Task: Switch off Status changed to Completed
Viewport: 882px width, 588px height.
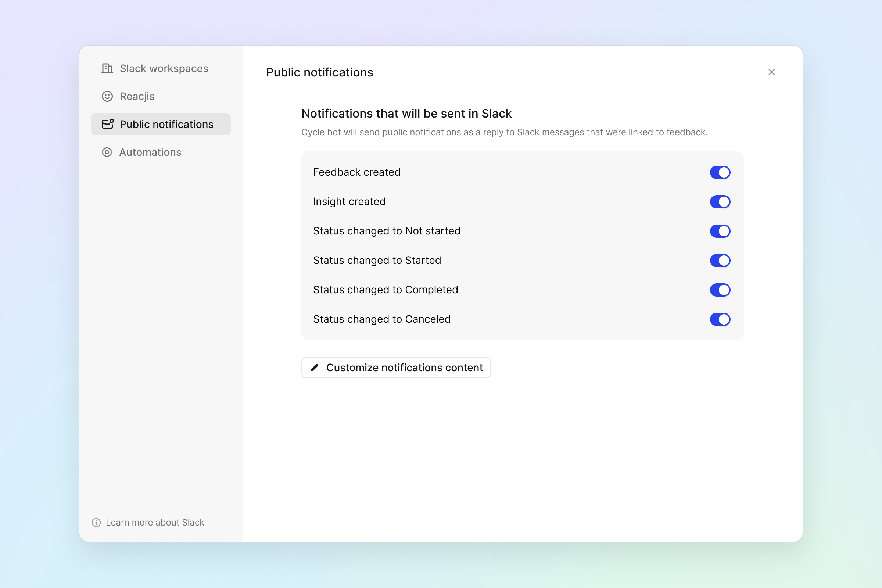Action: (720, 290)
